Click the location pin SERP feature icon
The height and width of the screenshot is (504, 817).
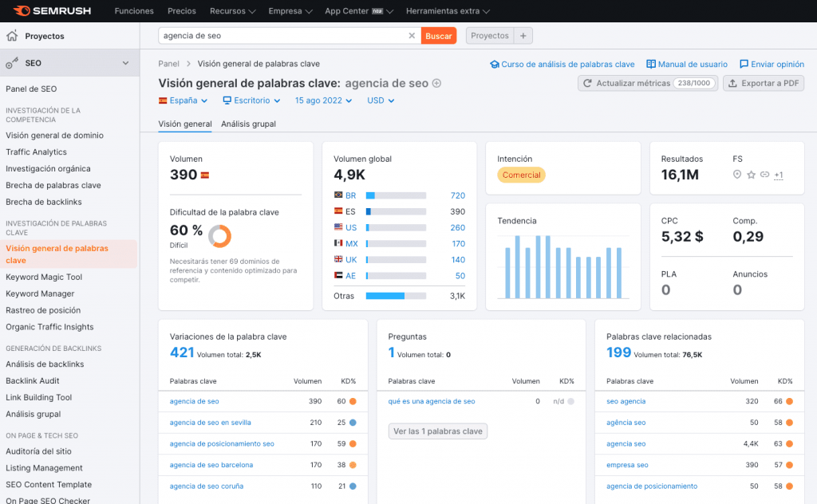736,175
